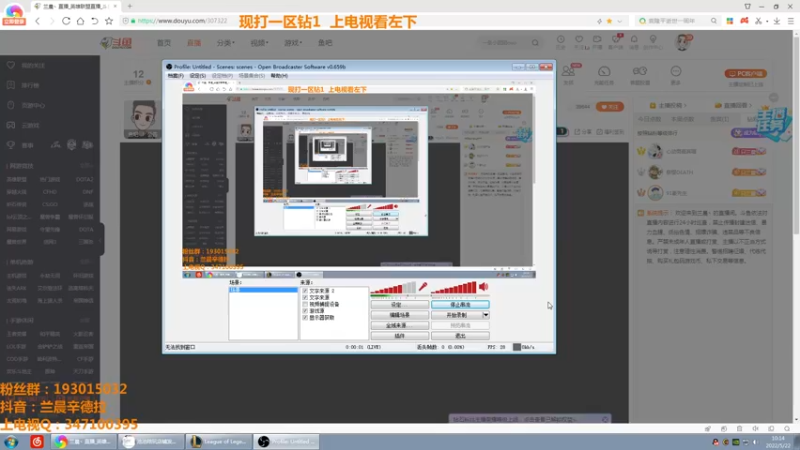Expand the 游戏 dropdown in Douyu navigation
This screenshot has height=450, width=800.
(x=293, y=43)
